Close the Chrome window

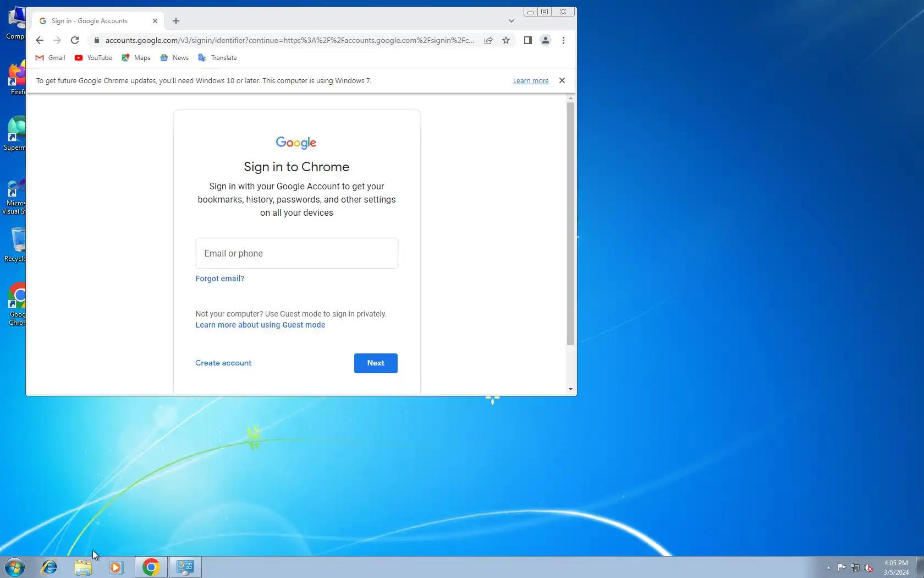click(x=563, y=12)
